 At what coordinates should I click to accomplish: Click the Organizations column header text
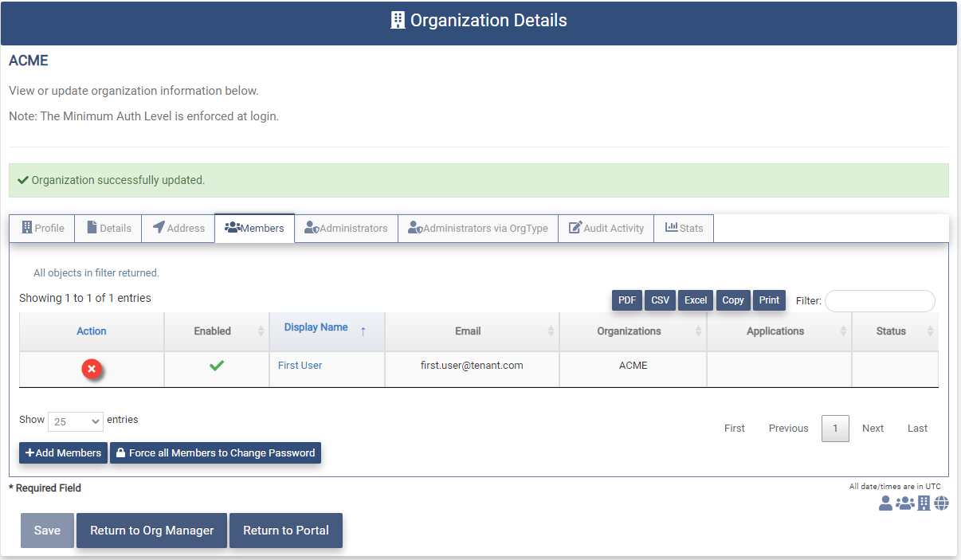[629, 331]
